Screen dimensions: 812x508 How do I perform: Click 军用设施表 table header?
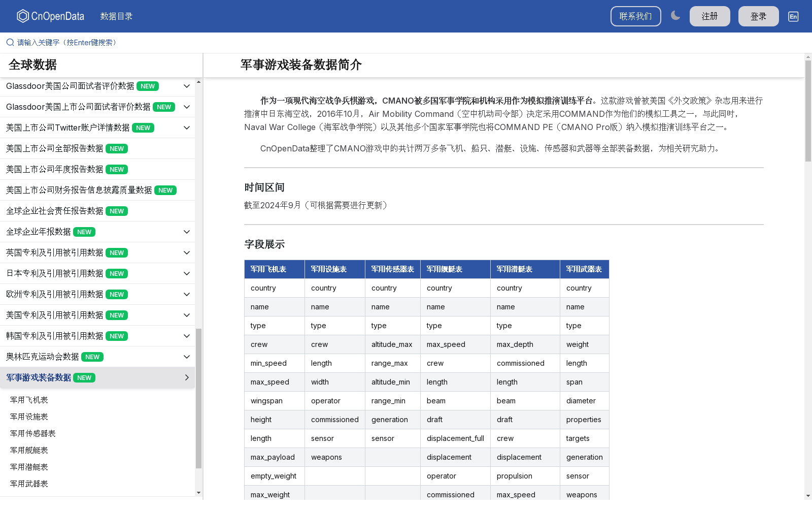point(335,269)
